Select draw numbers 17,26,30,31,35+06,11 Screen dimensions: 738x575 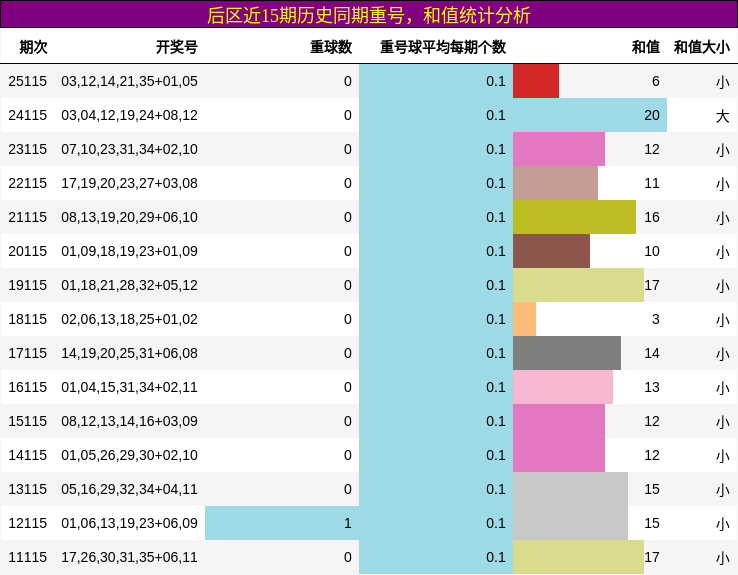click(x=129, y=557)
